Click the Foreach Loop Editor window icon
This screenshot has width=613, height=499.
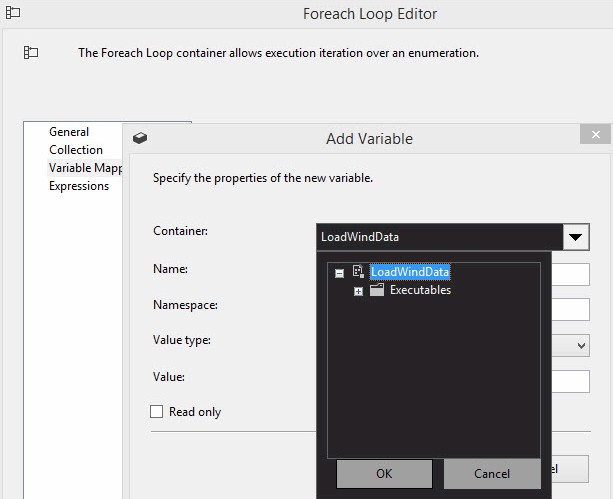coord(13,13)
